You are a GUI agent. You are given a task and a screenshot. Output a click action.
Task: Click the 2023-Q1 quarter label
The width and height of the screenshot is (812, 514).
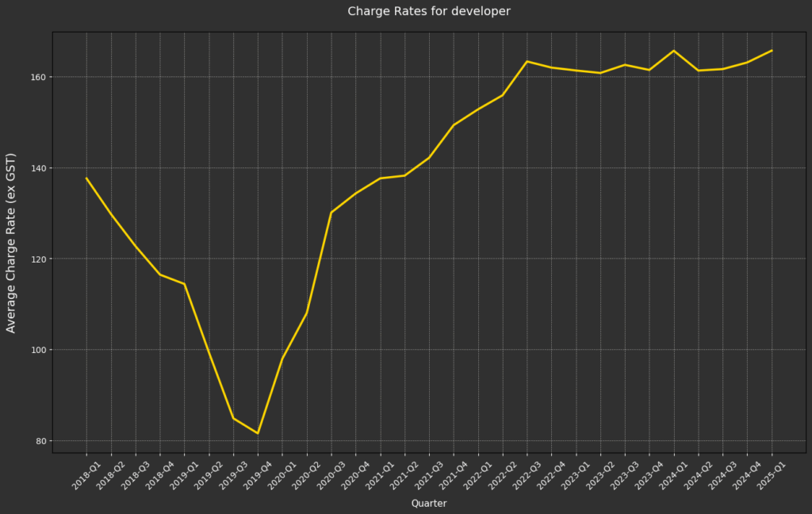coord(576,476)
